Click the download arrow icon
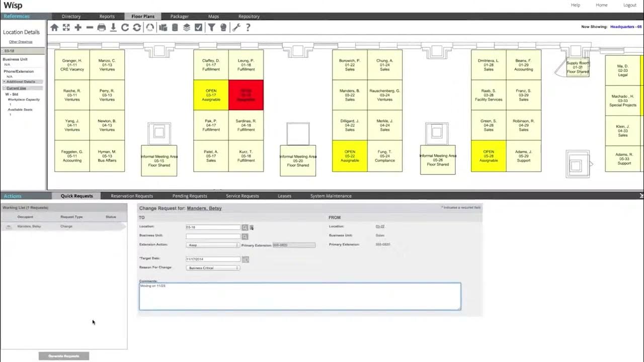Viewport: 644px width, 362px height. pos(113,28)
